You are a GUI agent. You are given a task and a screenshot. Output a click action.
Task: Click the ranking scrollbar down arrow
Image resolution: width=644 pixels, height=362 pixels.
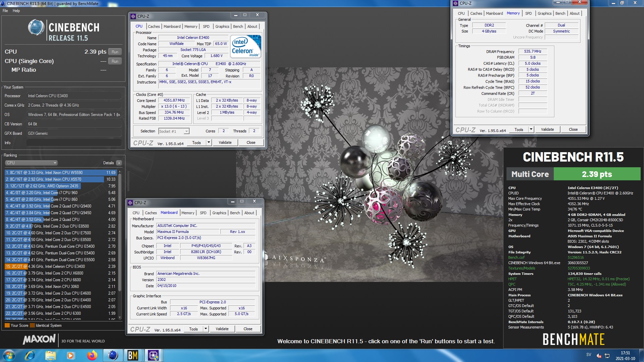tap(120, 317)
